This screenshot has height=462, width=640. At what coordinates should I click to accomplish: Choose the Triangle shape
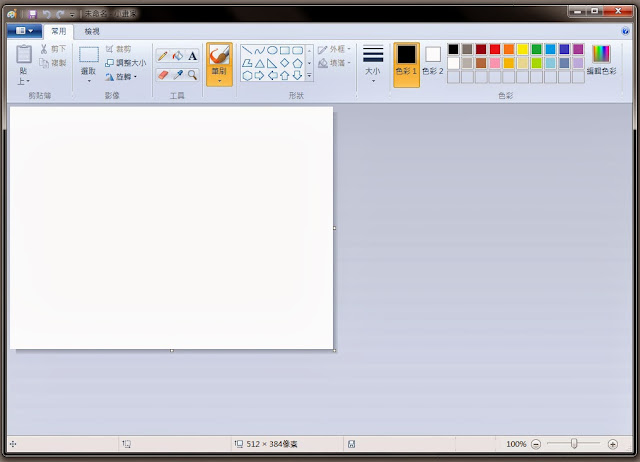(x=260, y=63)
